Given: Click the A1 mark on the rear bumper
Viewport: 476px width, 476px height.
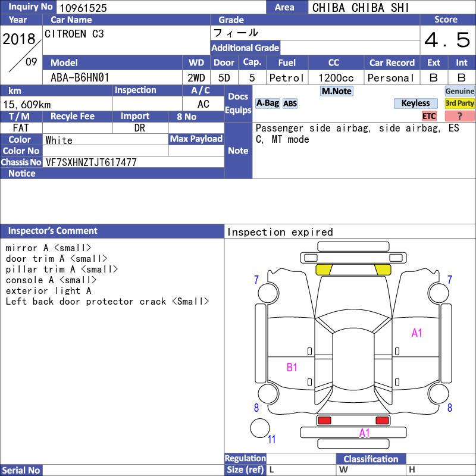Looking at the screenshot, I should (364, 433).
